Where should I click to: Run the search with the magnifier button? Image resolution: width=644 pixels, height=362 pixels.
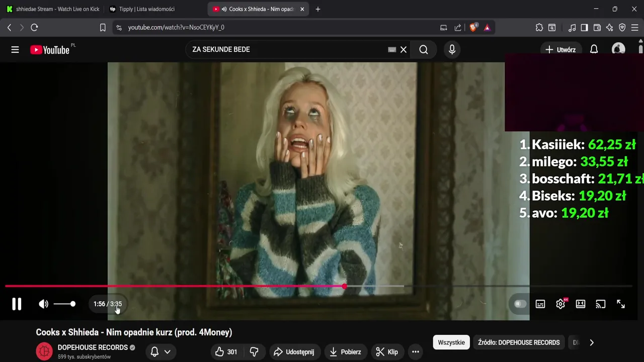point(424,49)
